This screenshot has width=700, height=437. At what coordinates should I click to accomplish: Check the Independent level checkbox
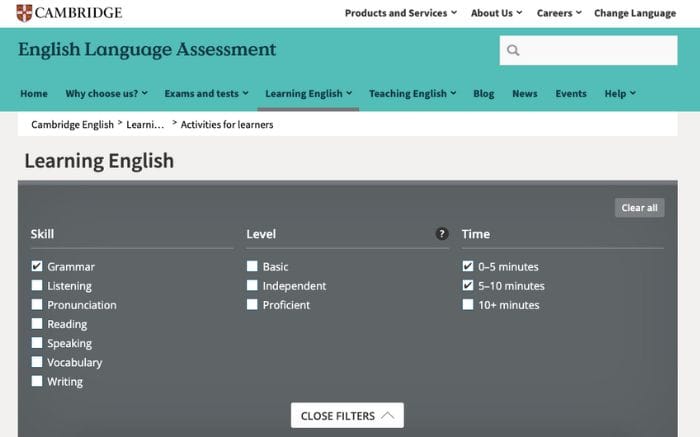pos(252,286)
